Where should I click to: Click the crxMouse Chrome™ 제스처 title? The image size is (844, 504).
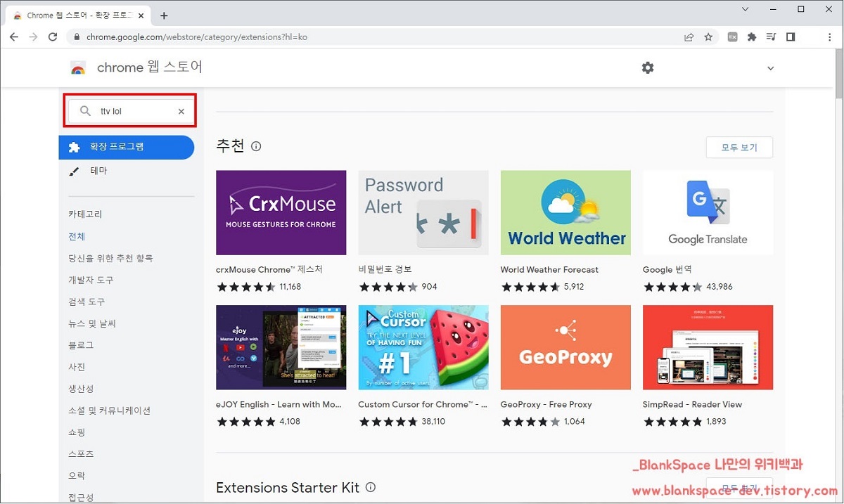pos(269,269)
